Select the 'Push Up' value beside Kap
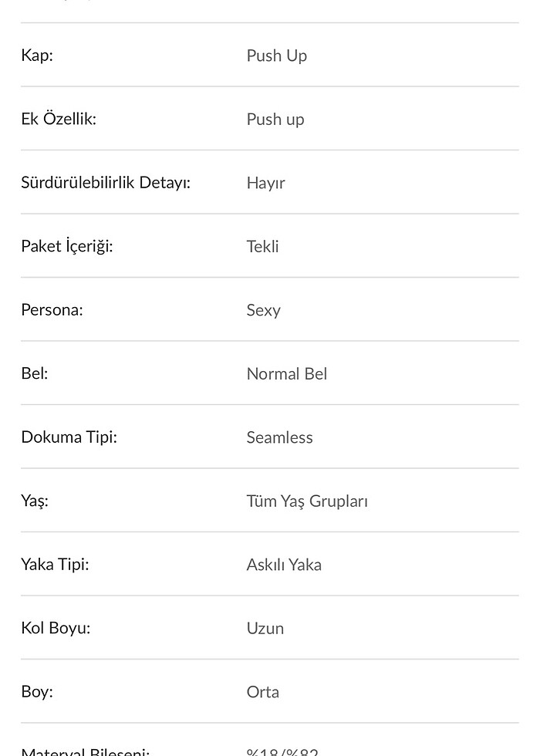 pyautogui.click(x=276, y=56)
